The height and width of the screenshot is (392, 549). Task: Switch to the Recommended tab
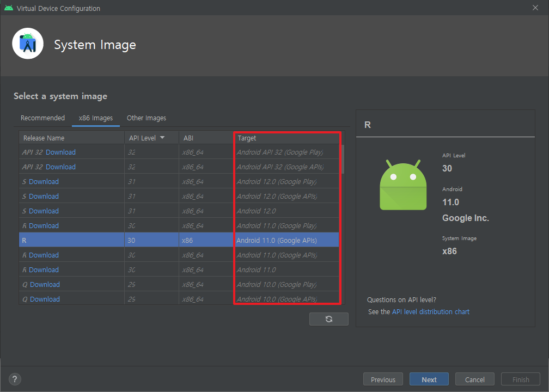coord(42,118)
